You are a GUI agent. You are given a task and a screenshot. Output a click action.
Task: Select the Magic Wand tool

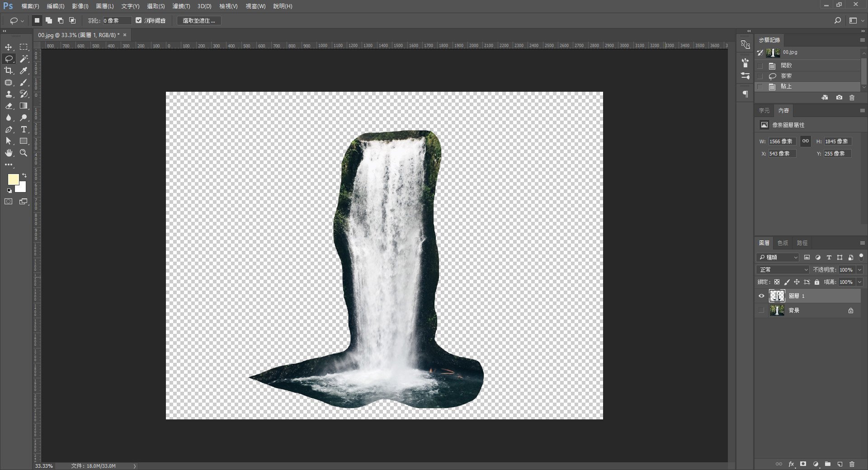(24, 59)
